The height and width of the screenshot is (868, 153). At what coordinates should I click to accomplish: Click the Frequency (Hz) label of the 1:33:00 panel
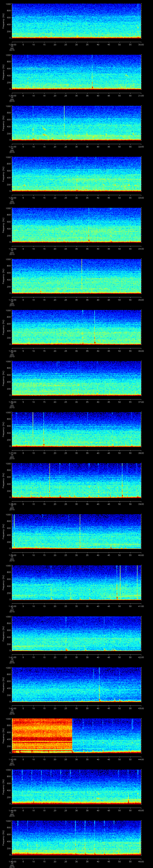click(x=3, y=225)
